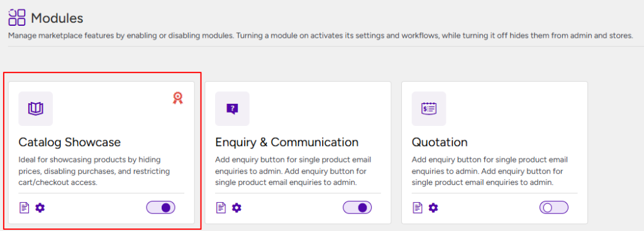Click the Enquiry question-mark bubble icon

[x=232, y=108]
